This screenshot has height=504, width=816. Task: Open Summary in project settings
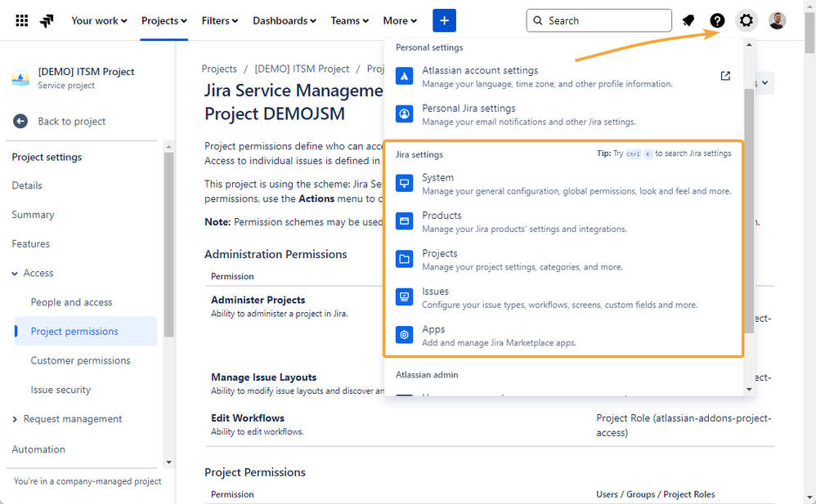click(33, 215)
